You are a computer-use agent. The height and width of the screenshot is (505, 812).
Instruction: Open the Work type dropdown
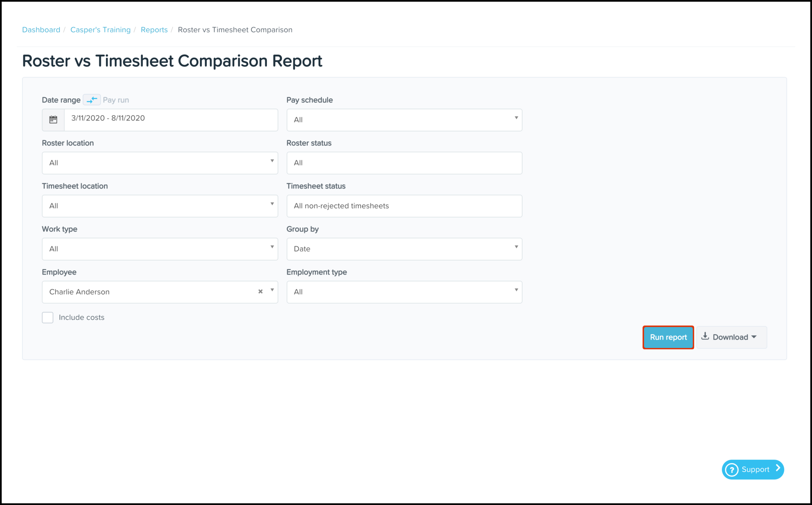coord(160,249)
